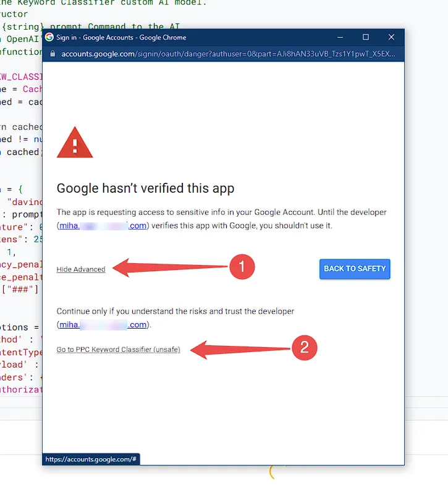Click the status bar URL https://accounts.google.com/#
This screenshot has width=448, height=496.
tap(91, 460)
